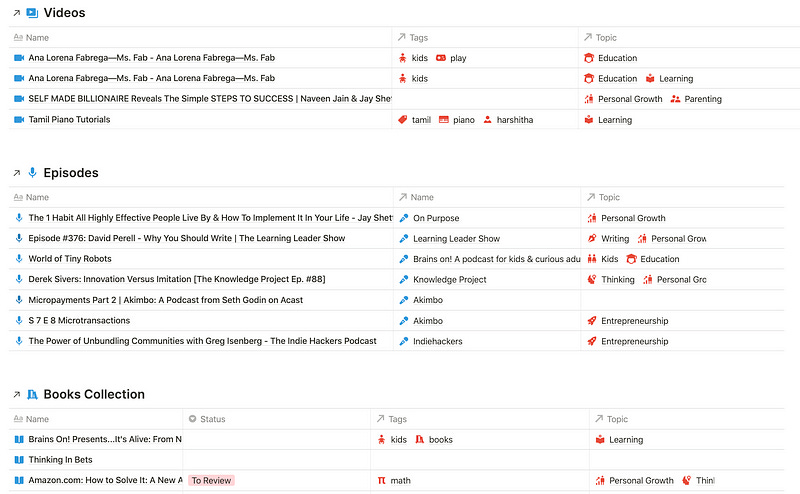Open Derek Sivers Innovation Versus Imitation episode

pos(177,279)
